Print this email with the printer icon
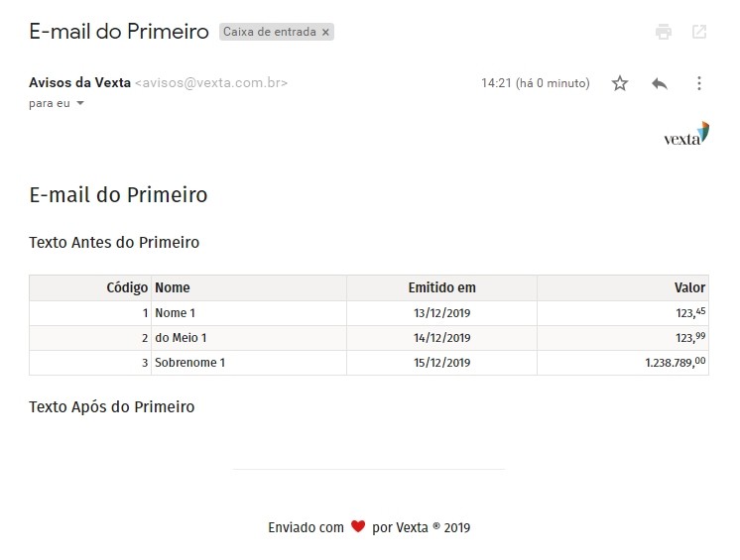Image resolution: width=740 pixels, height=560 pixels. click(x=664, y=32)
